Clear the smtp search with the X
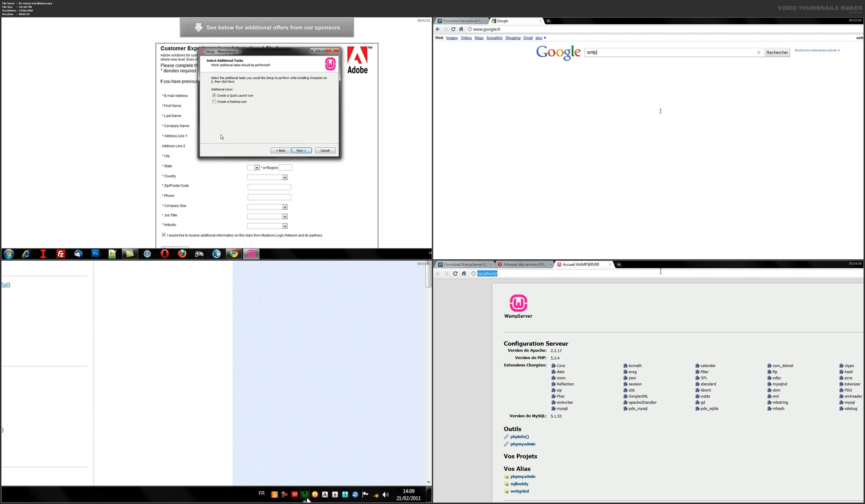The width and height of the screenshot is (865, 504). coord(759,52)
